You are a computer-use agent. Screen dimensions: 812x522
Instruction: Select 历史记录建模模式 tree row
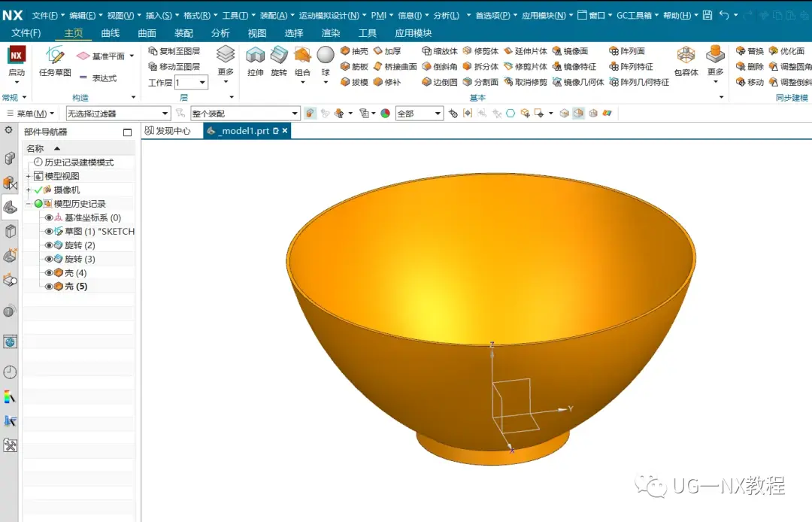pyautogui.click(x=79, y=162)
